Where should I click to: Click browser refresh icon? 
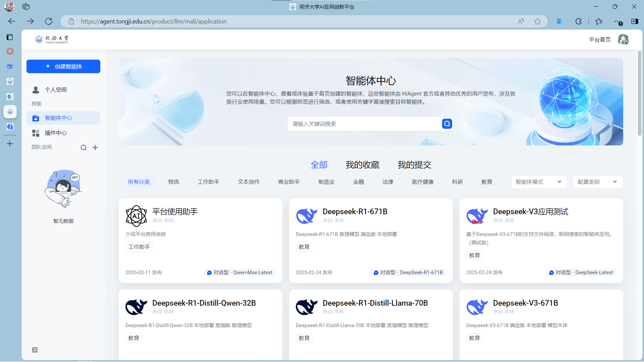[49, 21]
